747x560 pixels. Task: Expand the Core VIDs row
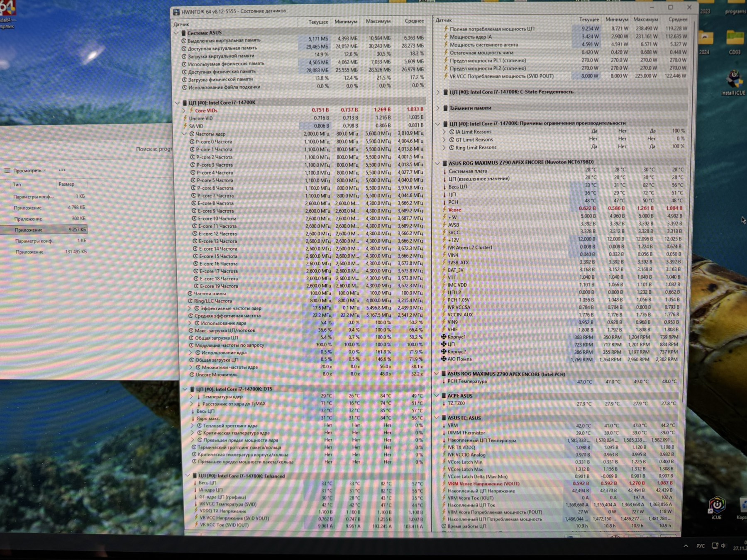coord(184,110)
